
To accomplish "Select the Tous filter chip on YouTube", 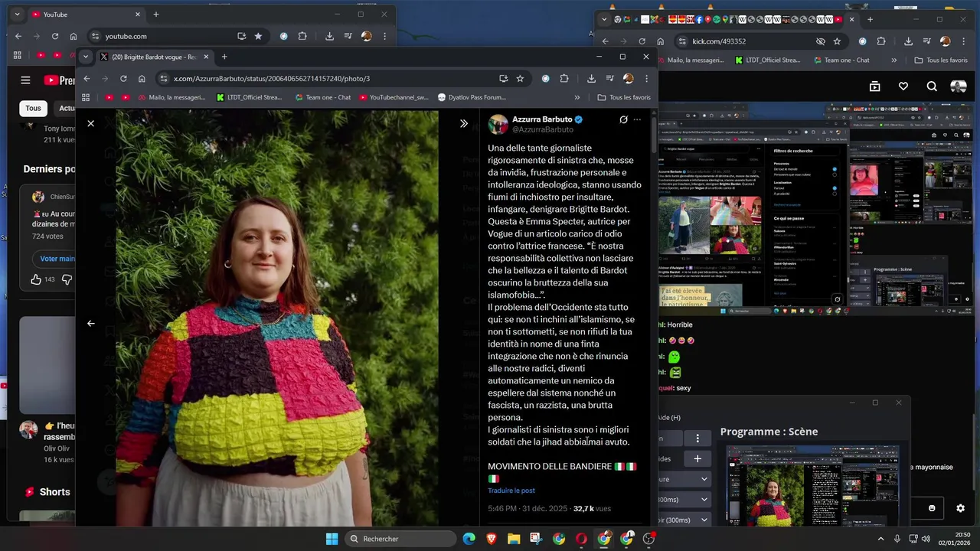I will 33,109.
